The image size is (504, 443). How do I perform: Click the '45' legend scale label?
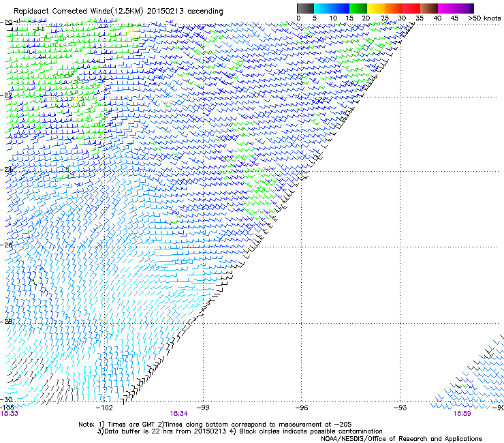click(454, 18)
